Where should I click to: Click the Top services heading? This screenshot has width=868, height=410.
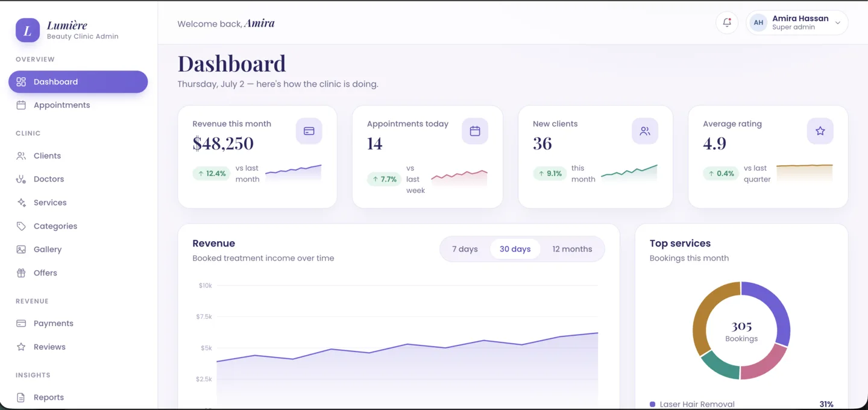(680, 244)
